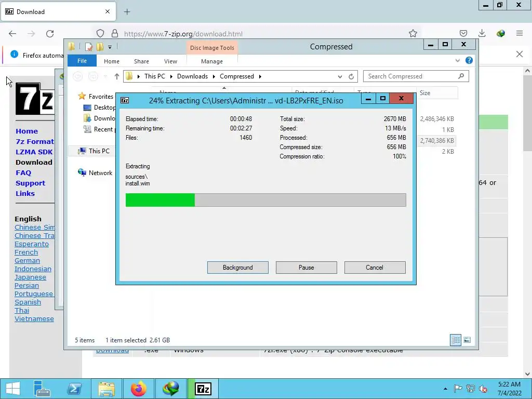Open FAQ link on 7-zip site
The width and height of the screenshot is (532, 399).
[23, 172]
